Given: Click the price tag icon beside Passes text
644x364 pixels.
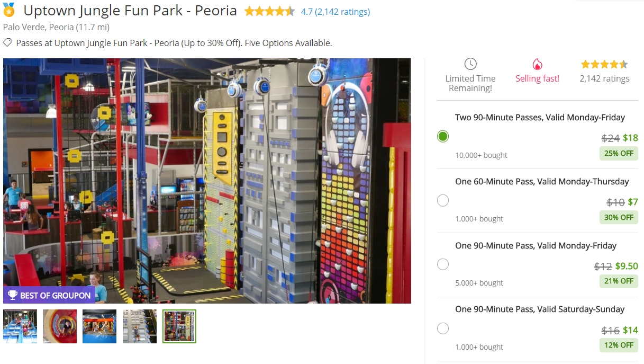Looking at the screenshot, I should coord(7,43).
